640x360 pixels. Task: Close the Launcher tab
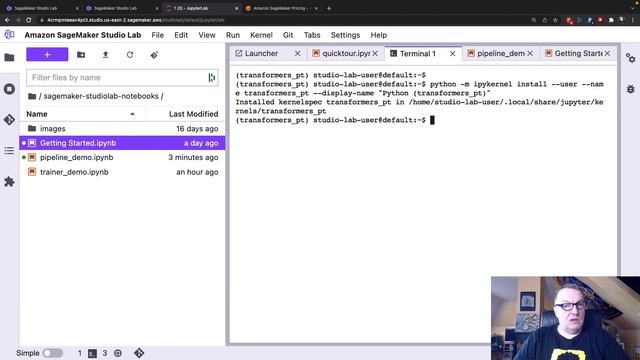click(298, 53)
